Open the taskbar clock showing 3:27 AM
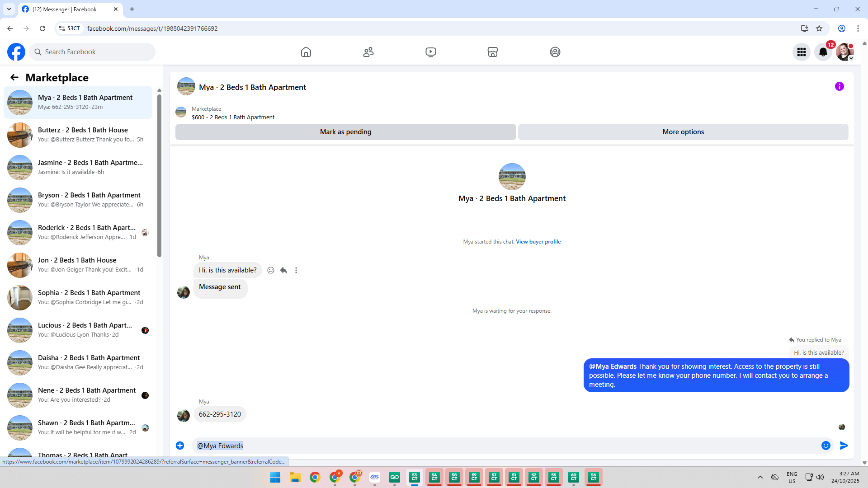The image size is (868, 488). click(x=845, y=477)
